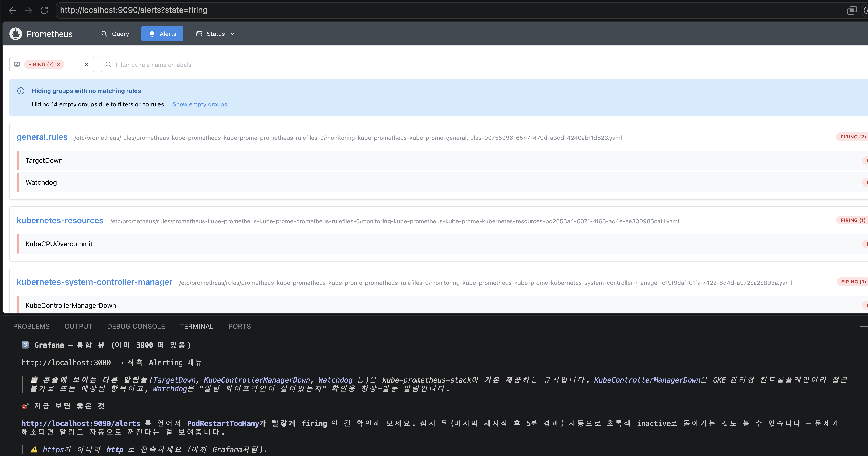The image size is (868, 456).
Task: Clear all state filters with the X
Action: [87, 64]
